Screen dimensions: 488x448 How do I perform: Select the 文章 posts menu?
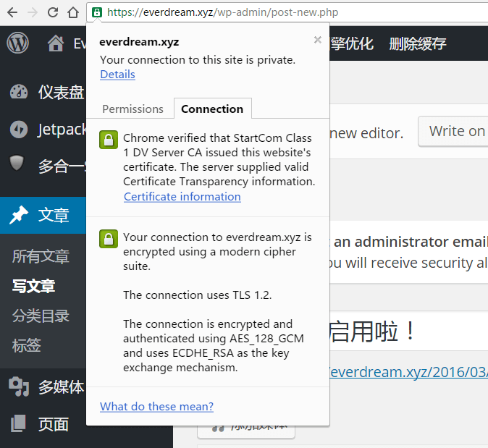43,215
